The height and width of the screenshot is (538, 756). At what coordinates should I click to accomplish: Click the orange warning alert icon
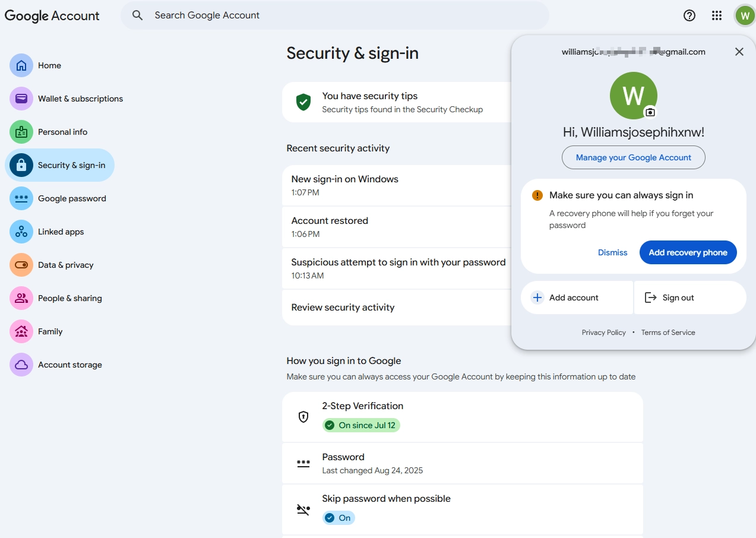coord(537,195)
